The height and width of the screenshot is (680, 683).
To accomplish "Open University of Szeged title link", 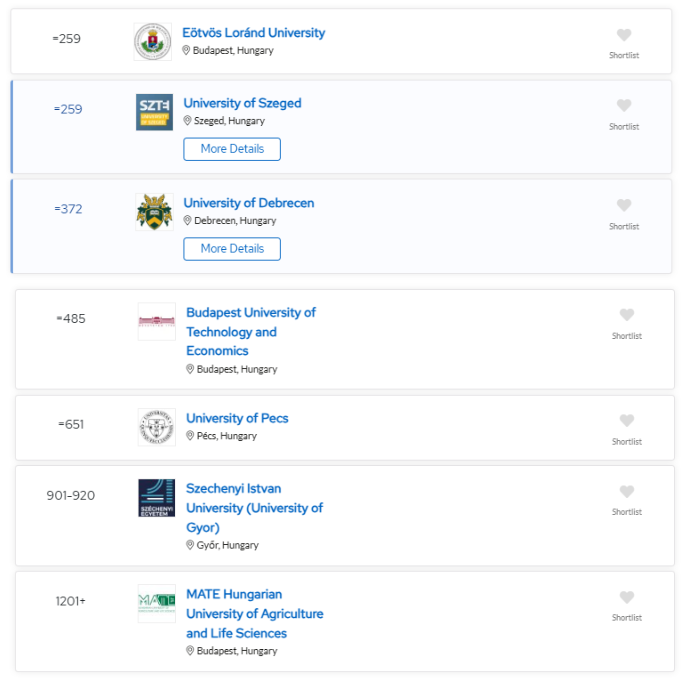I will click(242, 103).
